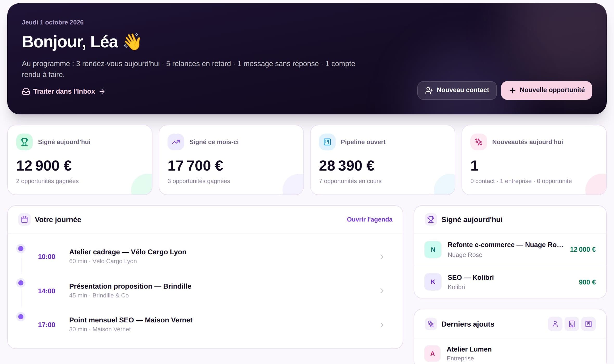Viewport: 614px width, 364px height.
Task: Click the trophy icon on Signé aujourd'hui card
Action: 24,142
